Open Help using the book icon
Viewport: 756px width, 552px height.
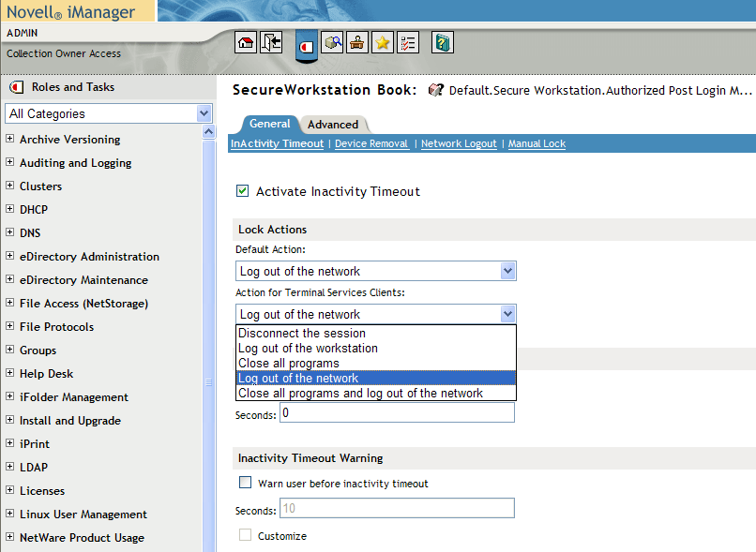442,42
